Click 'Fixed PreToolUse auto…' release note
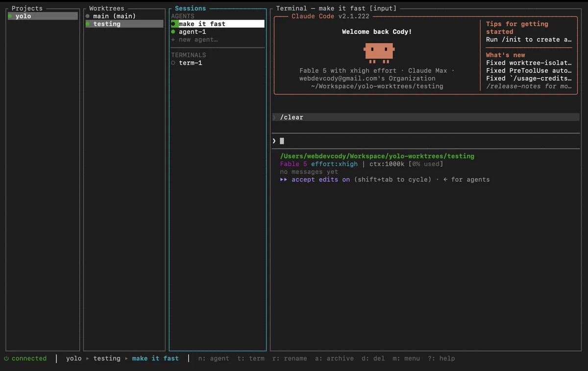The image size is (588, 371). click(529, 71)
